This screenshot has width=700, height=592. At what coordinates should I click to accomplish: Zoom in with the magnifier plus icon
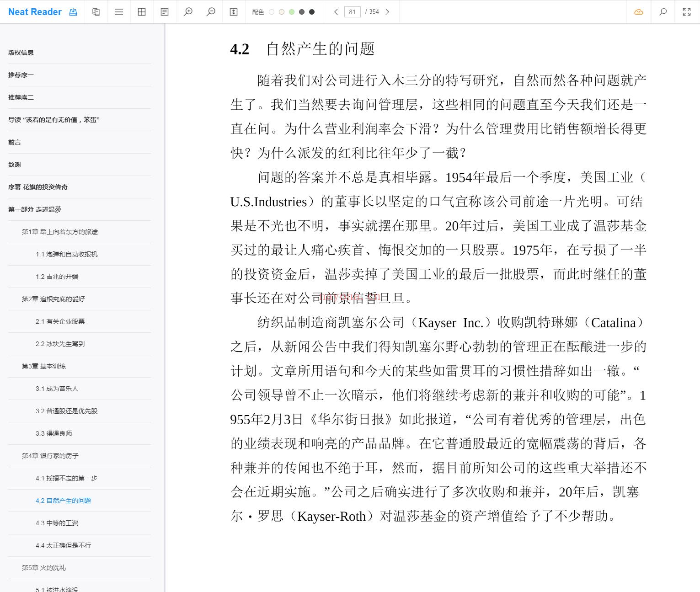pyautogui.click(x=188, y=12)
